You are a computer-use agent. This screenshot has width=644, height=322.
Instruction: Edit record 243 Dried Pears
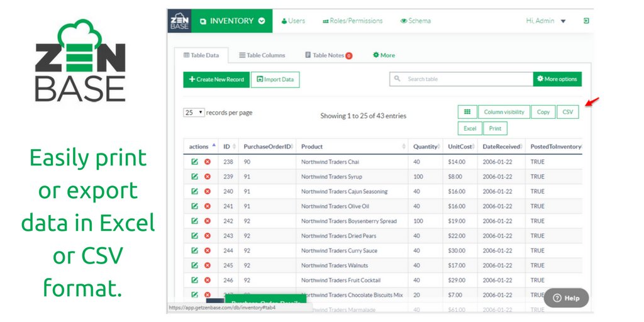(x=195, y=236)
